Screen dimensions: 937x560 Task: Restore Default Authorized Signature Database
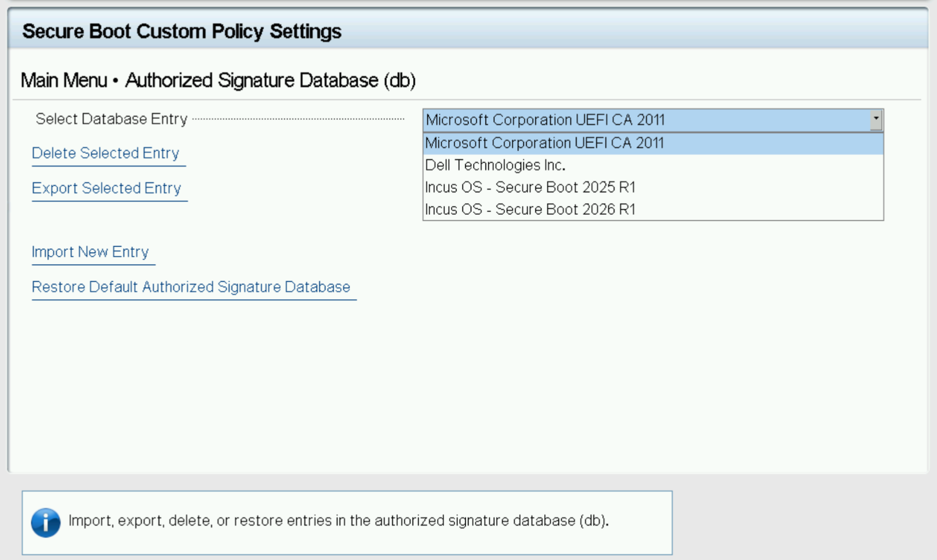[191, 287]
